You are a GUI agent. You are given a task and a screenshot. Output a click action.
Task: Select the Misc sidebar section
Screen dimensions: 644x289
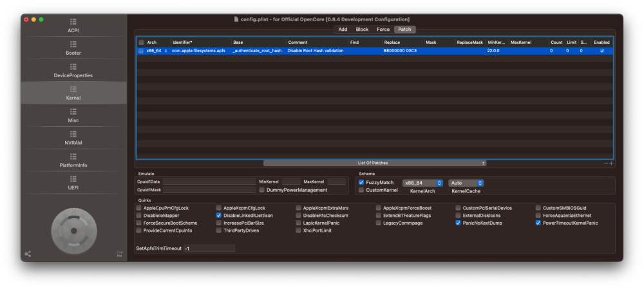(x=73, y=116)
